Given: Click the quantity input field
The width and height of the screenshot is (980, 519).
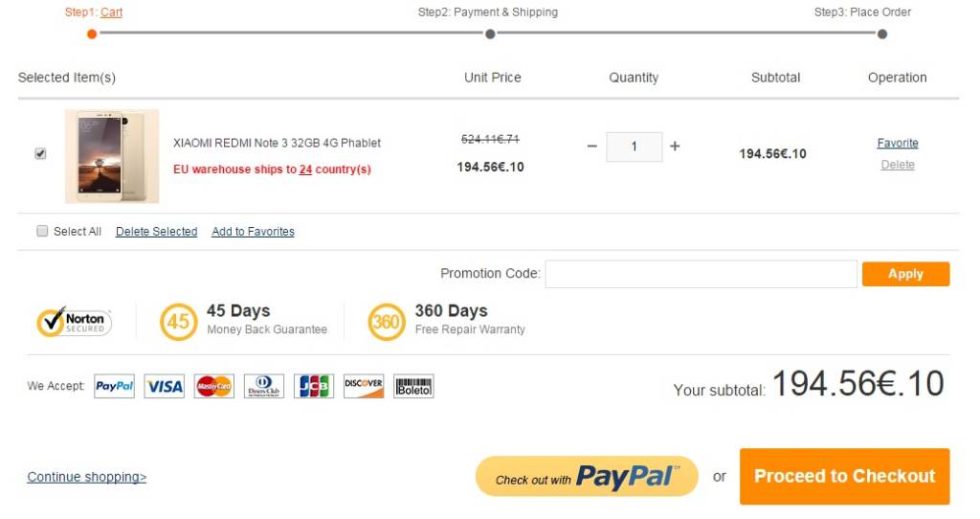Looking at the screenshot, I should tap(635, 147).
